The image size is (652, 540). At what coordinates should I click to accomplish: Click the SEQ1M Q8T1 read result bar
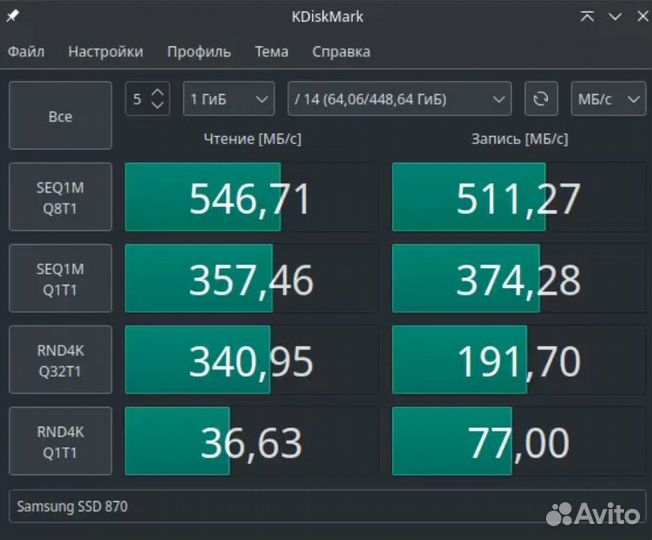pos(251,197)
